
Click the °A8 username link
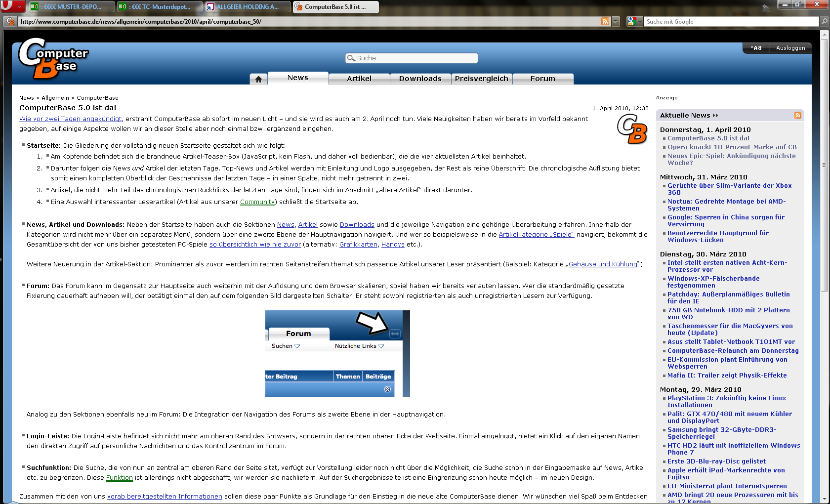coord(756,48)
